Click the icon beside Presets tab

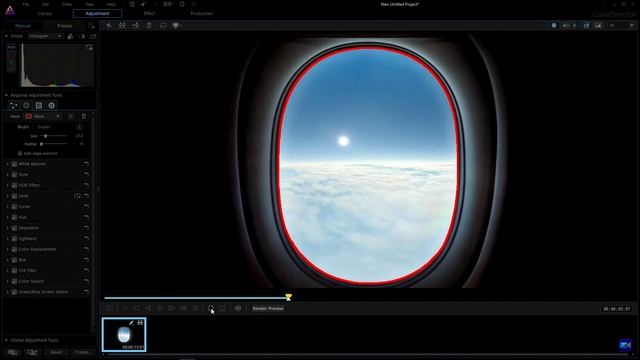click(91, 26)
